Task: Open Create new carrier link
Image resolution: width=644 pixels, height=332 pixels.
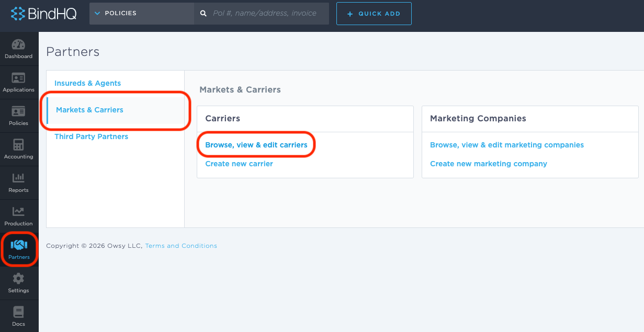Action: (239, 164)
